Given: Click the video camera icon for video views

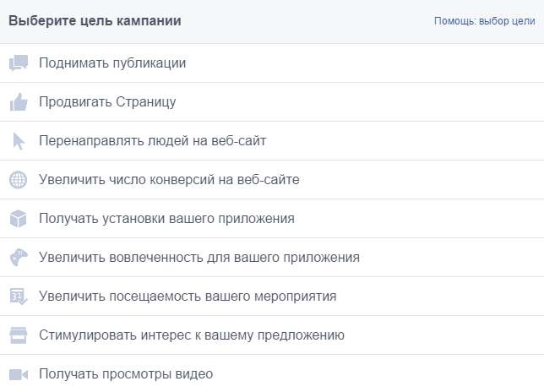Looking at the screenshot, I should [x=19, y=374].
